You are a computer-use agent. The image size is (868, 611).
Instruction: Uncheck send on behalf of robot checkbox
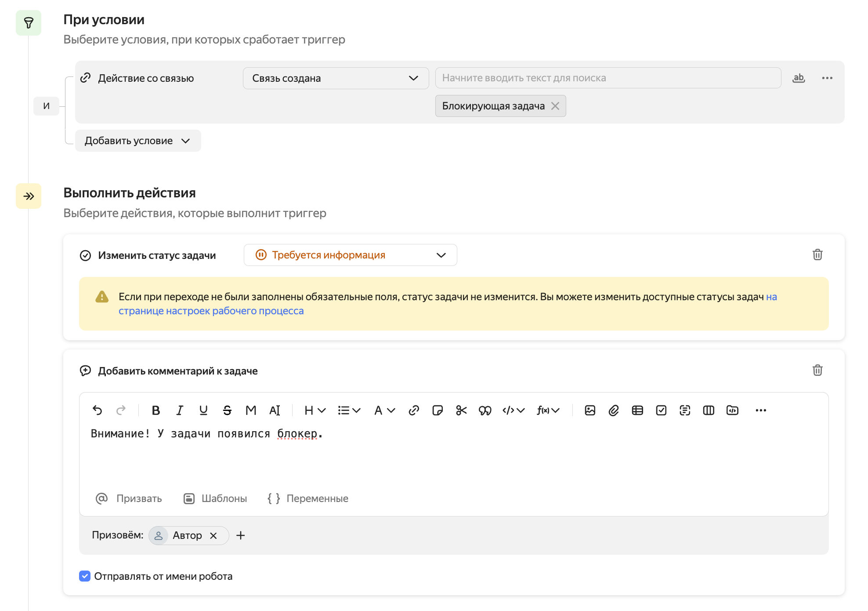85,576
